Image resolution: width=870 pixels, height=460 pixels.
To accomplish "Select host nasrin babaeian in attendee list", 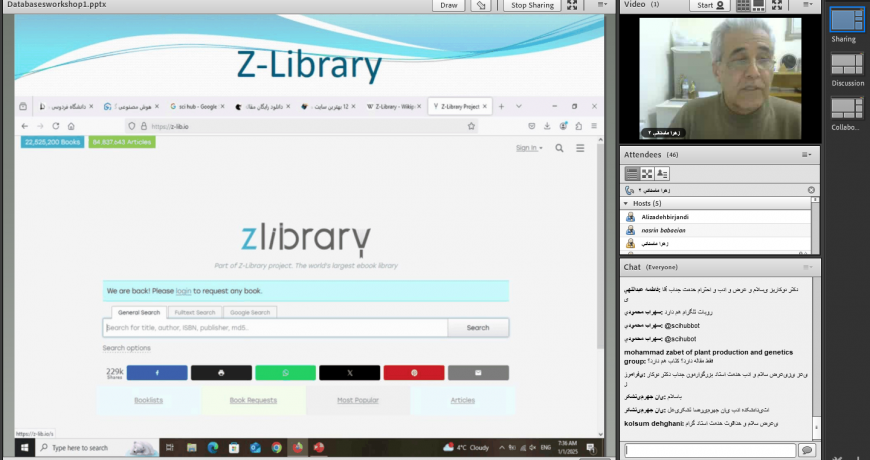I will pyautogui.click(x=716, y=230).
